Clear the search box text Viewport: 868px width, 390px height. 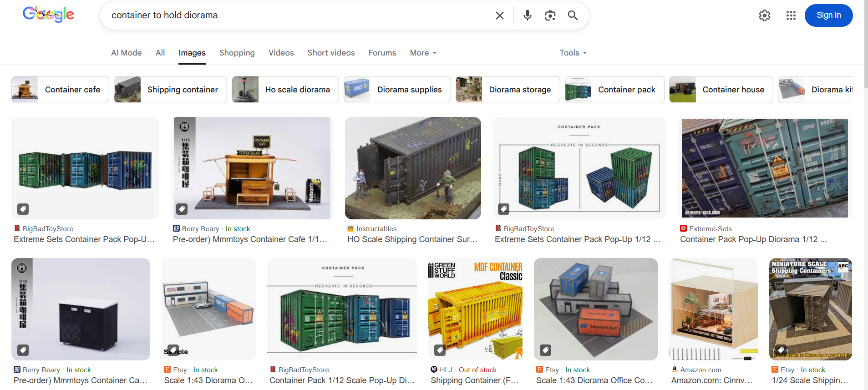tap(499, 15)
